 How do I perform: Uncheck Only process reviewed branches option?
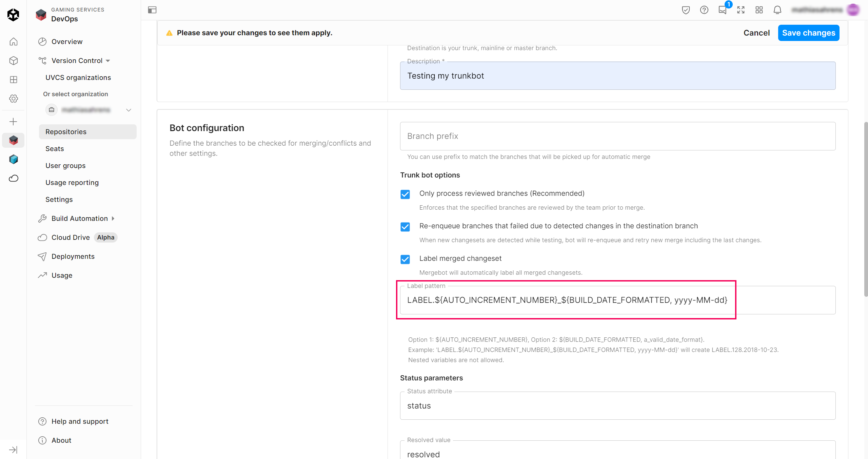405,194
